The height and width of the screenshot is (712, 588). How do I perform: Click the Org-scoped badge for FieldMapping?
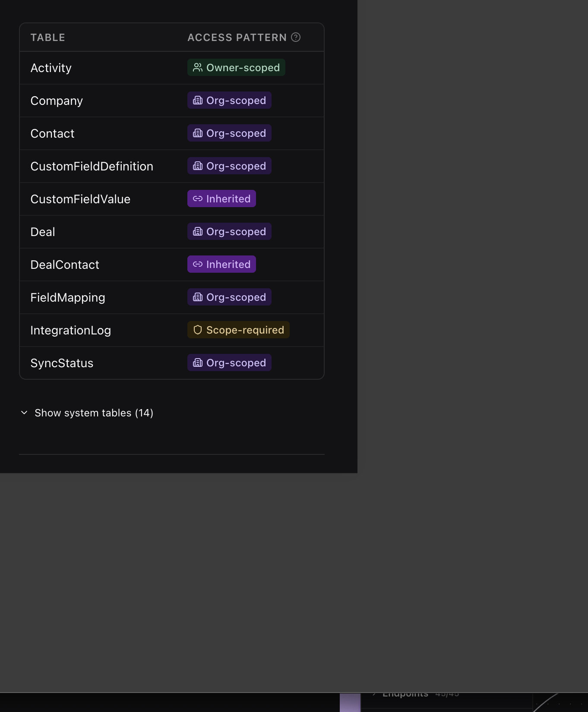(x=229, y=297)
